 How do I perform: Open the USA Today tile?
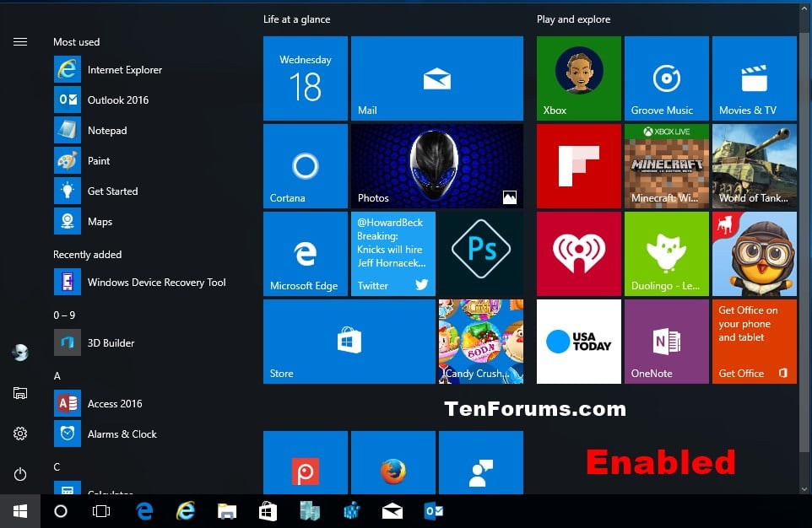point(579,342)
